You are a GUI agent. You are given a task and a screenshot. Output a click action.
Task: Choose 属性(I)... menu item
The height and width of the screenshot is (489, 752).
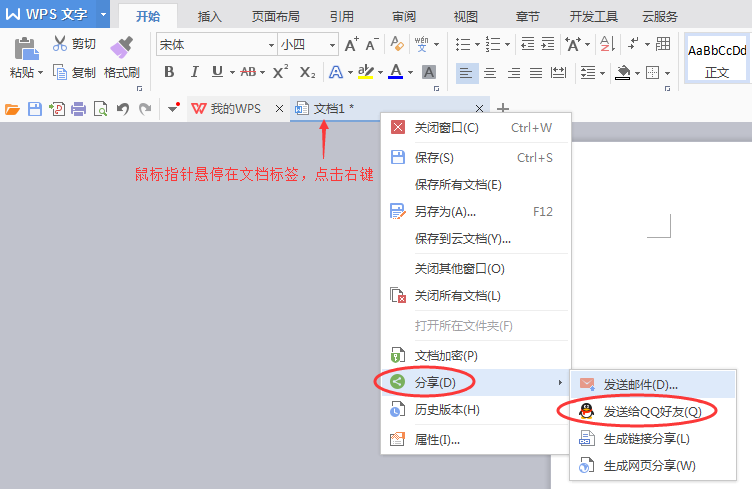tap(474, 440)
